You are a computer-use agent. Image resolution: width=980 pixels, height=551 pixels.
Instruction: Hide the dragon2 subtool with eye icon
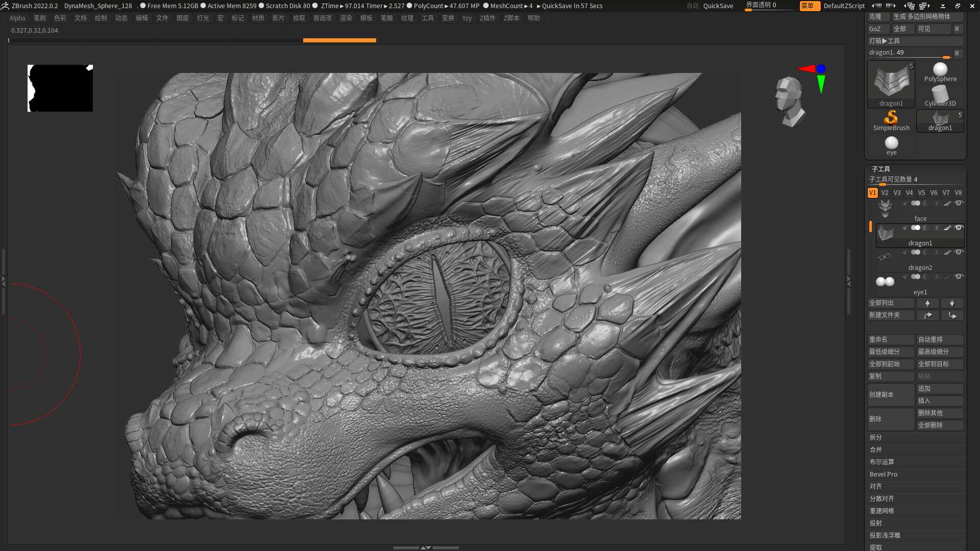click(x=959, y=252)
